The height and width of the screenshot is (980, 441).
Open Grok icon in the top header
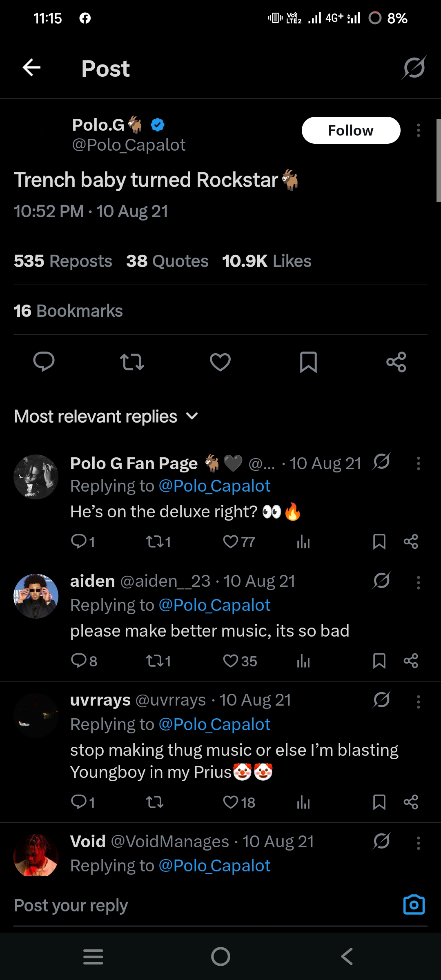click(414, 67)
